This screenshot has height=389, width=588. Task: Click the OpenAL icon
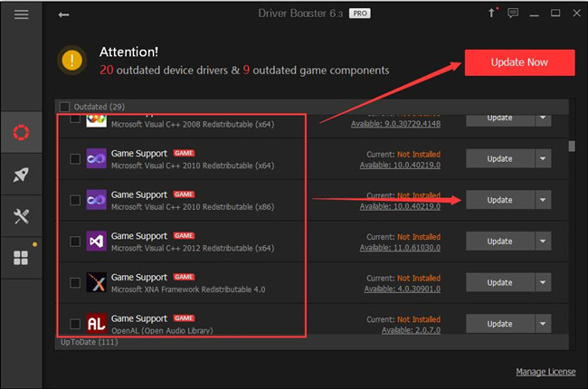click(97, 323)
